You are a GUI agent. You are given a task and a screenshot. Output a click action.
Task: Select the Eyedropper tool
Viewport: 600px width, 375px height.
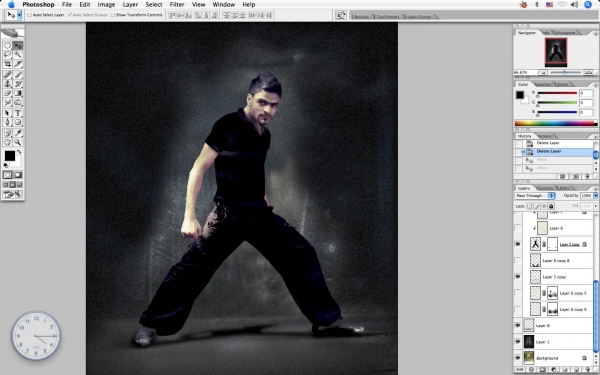click(18, 133)
